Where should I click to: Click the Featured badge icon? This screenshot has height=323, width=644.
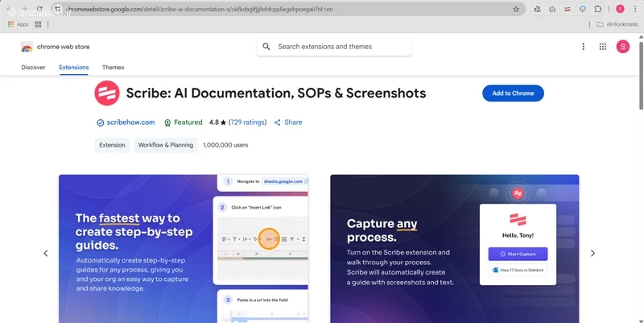point(167,122)
